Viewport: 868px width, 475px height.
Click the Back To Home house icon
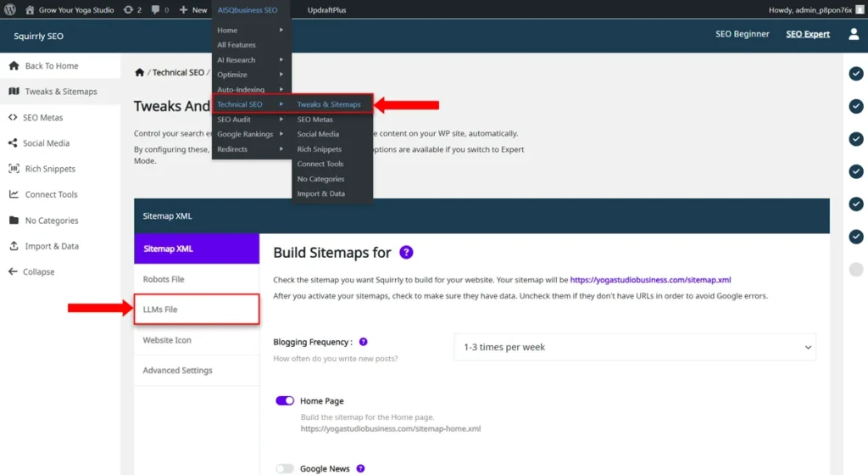point(14,65)
